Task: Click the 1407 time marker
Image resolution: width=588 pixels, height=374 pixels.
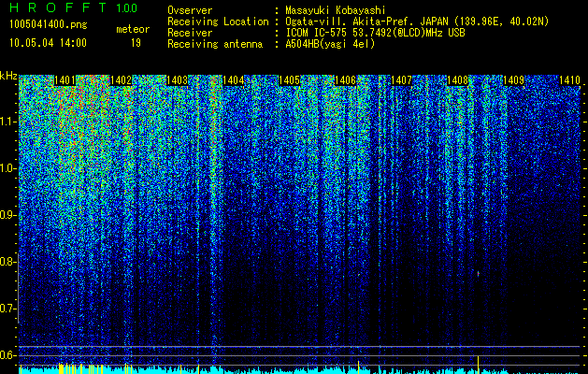Action: [x=401, y=80]
